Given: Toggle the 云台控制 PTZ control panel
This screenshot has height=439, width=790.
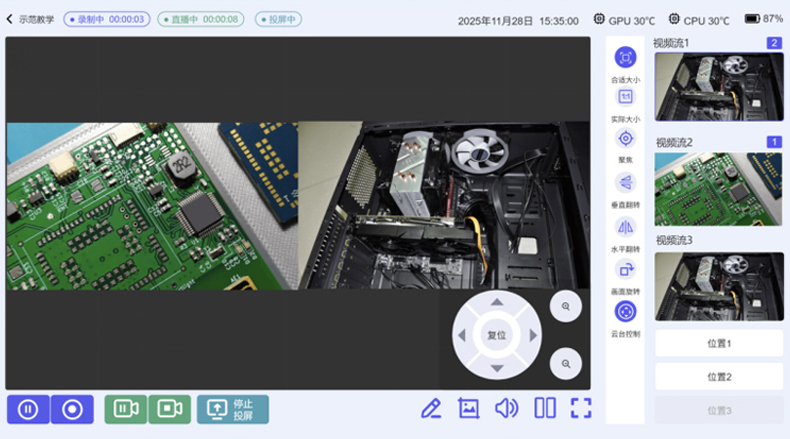Looking at the screenshot, I should pyautogui.click(x=625, y=312).
